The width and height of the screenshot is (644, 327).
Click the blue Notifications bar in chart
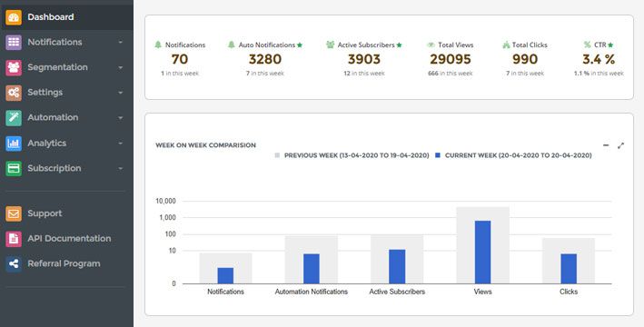point(225,275)
